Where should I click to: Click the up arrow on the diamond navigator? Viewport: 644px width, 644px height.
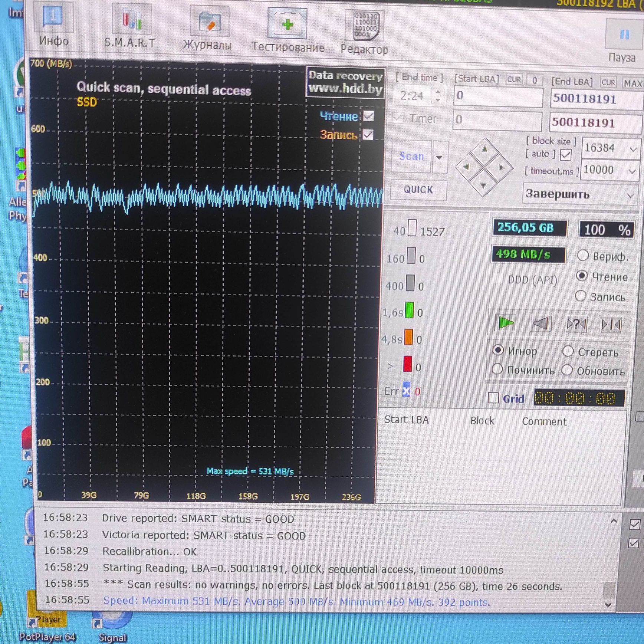point(485,149)
